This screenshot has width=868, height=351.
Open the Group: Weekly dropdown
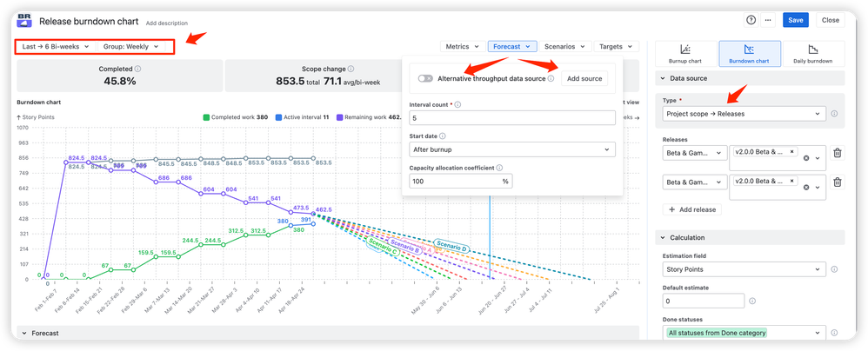tap(130, 46)
